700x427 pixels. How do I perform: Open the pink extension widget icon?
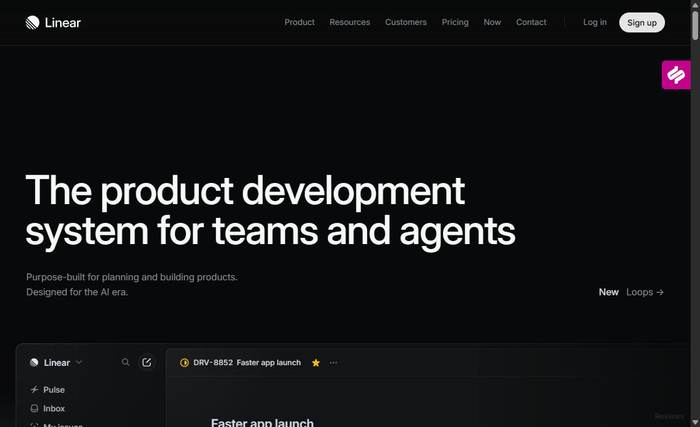676,75
